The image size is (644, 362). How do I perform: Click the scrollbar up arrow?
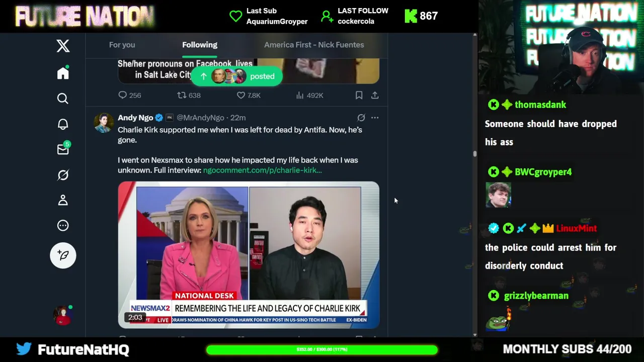pos(474,35)
